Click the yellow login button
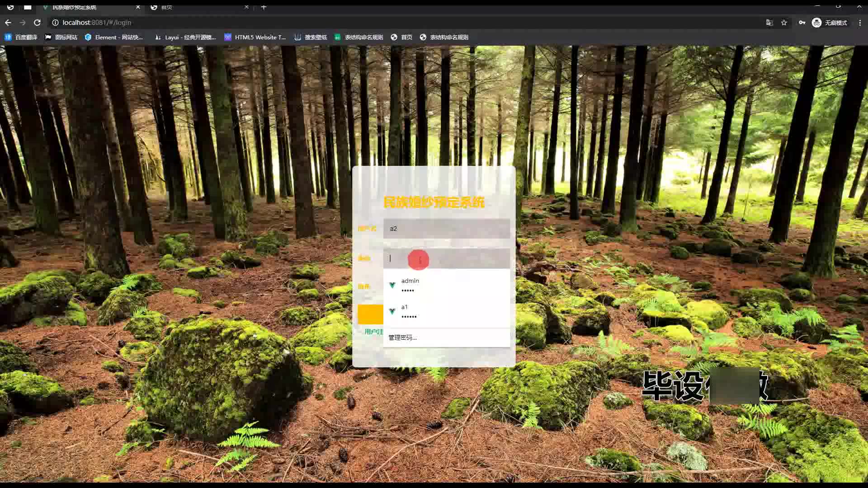Image resolution: width=868 pixels, height=488 pixels. (x=371, y=314)
